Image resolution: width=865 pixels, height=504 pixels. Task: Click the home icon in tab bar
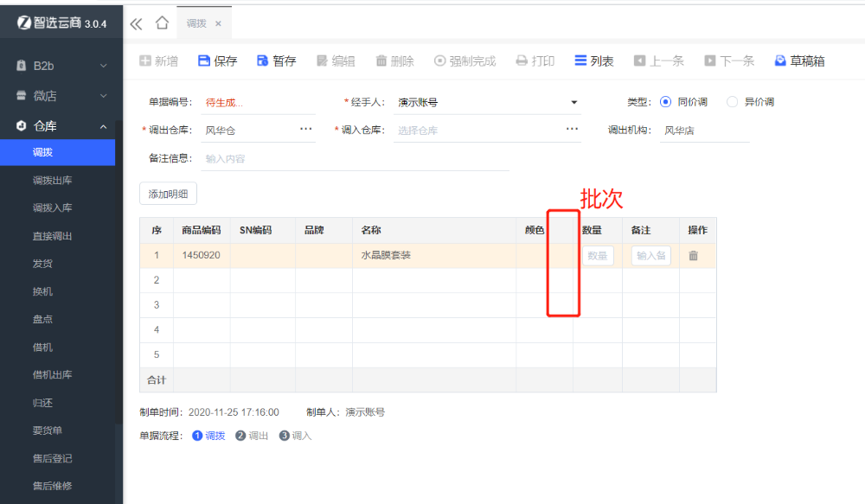[162, 23]
